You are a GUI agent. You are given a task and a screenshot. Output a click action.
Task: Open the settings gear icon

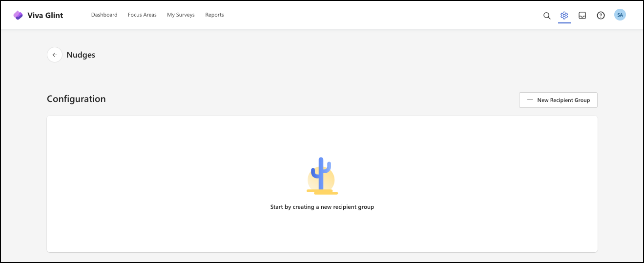pyautogui.click(x=564, y=16)
